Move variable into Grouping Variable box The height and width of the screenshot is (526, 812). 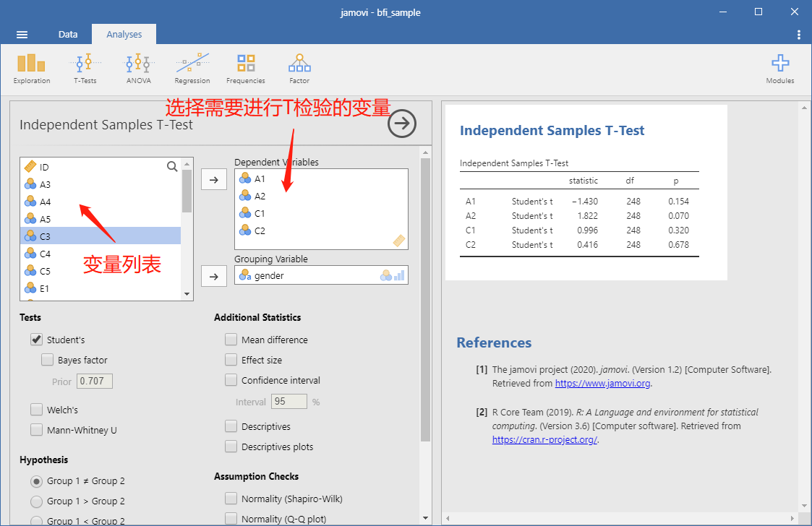point(214,277)
